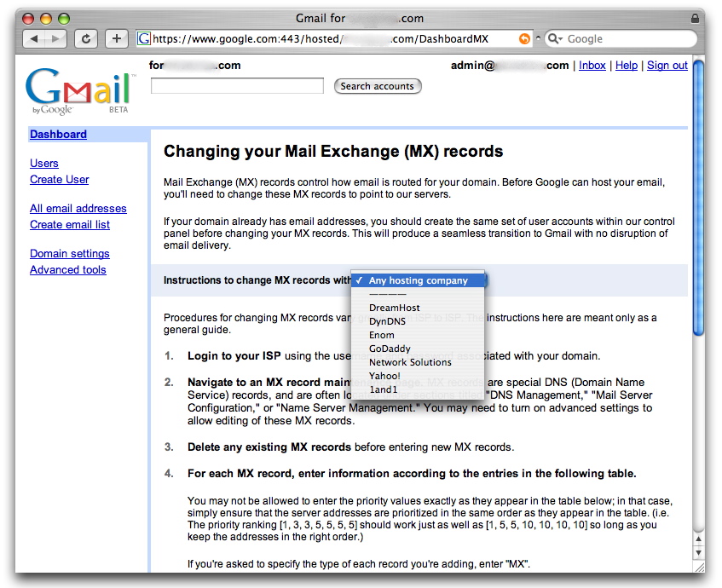
Task: Open Advanced tools link
Action: click(68, 269)
